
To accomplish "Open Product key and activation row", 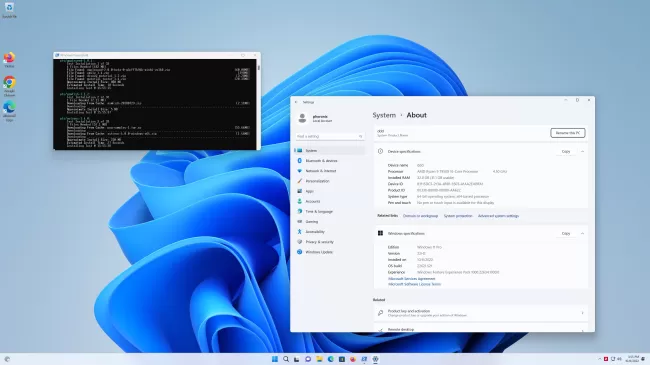I will point(481,313).
